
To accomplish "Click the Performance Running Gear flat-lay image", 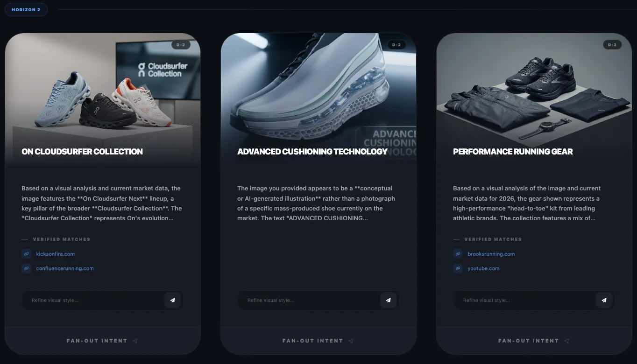I will 534,93.
